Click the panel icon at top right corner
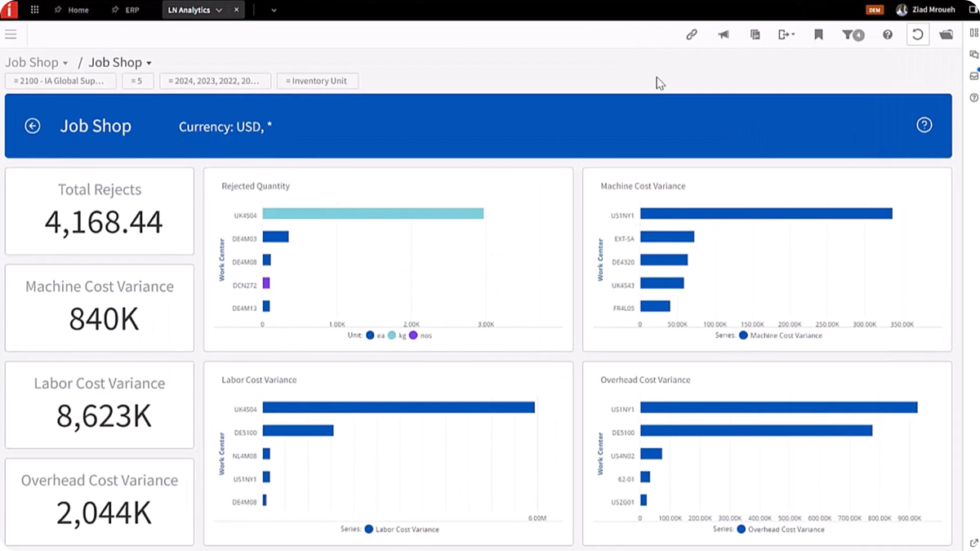Viewport: 980px width, 551px height. pos(973,10)
